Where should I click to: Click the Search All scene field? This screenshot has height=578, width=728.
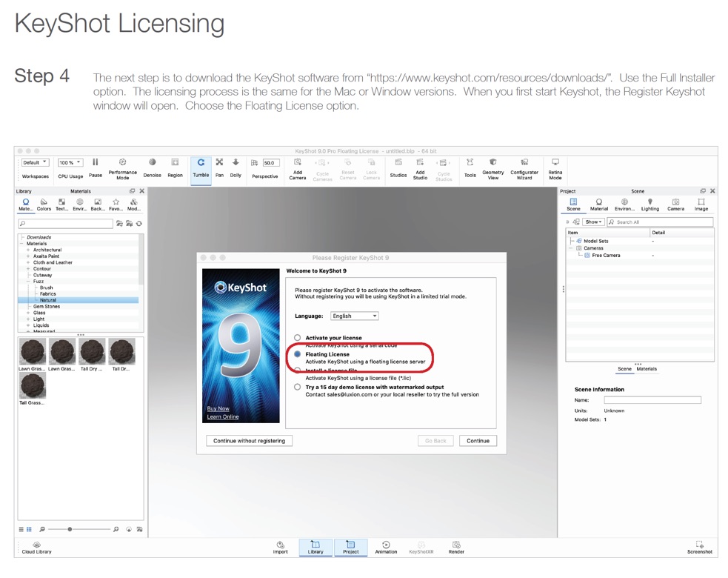[660, 222]
